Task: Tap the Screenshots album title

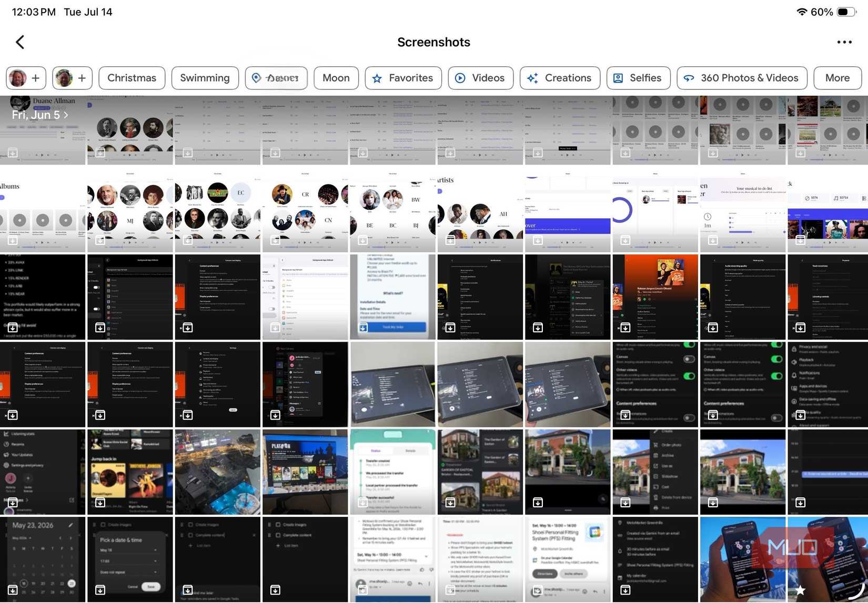Action: 434,42
